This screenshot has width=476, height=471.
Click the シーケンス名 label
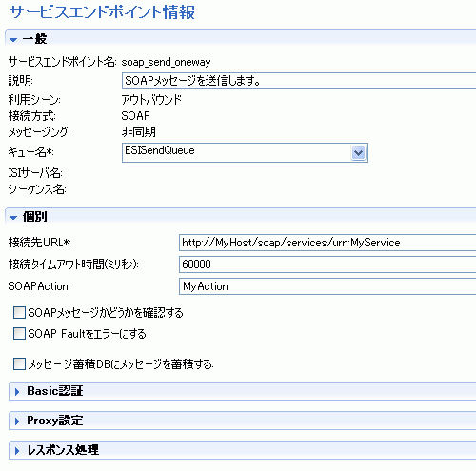37,189
